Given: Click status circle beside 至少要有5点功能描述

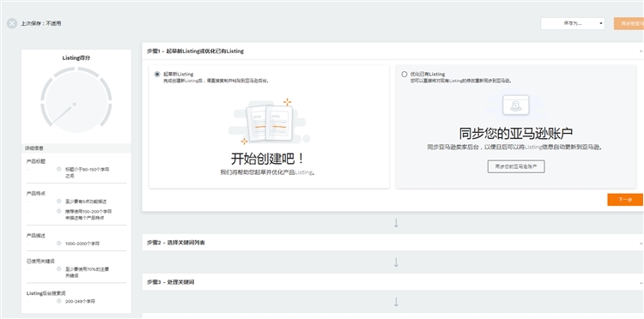Looking at the screenshot, I should tap(58, 202).
